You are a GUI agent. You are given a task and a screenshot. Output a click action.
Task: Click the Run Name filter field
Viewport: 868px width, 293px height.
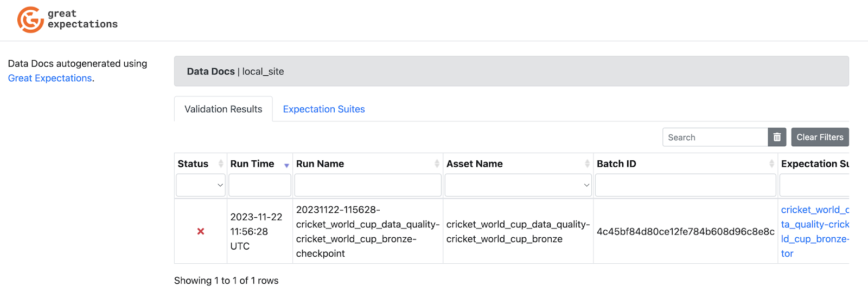[x=368, y=185]
